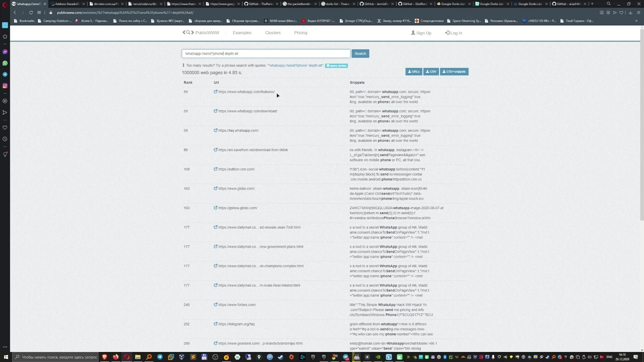The height and width of the screenshot is (362, 644).
Task: Open the Space Observing Sy... bookmark
Action: click(464, 21)
